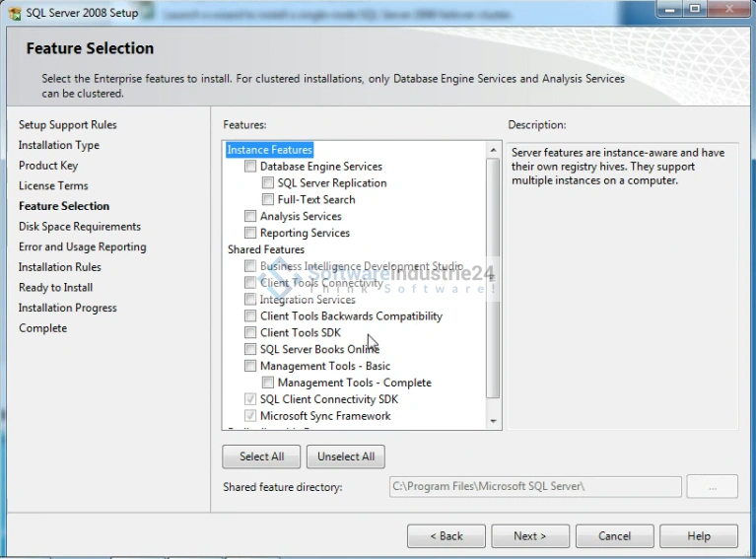
Task: Check the Reporting Services option
Action: click(x=250, y=234)
